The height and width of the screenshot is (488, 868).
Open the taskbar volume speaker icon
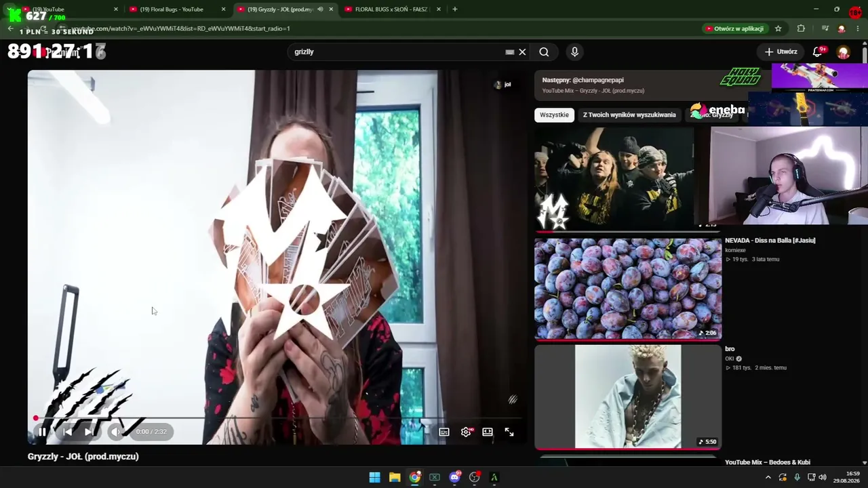pyautogui.click(x=823, y=477)
